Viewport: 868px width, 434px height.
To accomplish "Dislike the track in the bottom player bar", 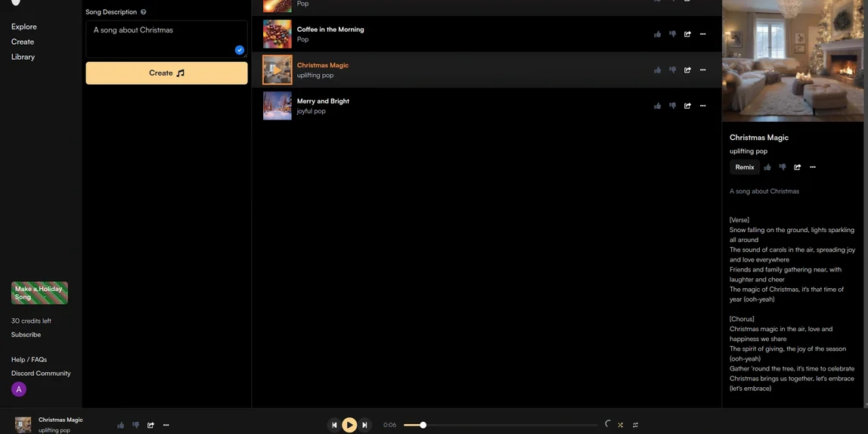I will click(x=135, y=425).
